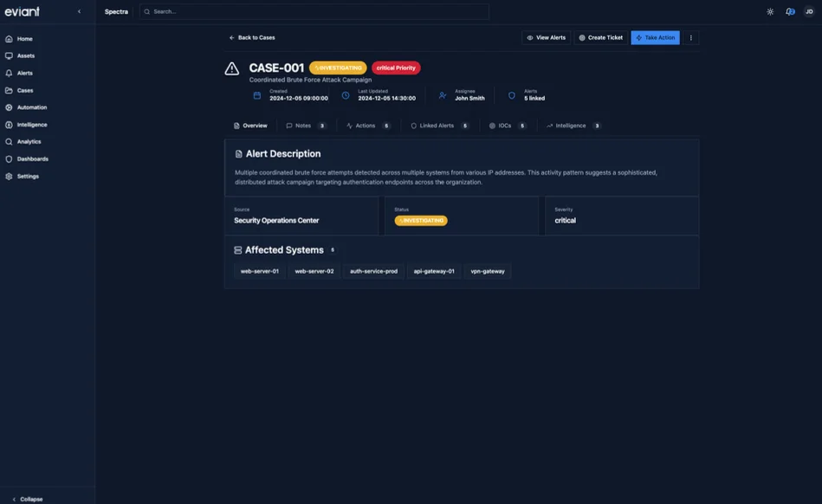Screen dimensions: 822x504
Task: Open the Alerts bell icon in sidebar
Action: coord(7,71)
